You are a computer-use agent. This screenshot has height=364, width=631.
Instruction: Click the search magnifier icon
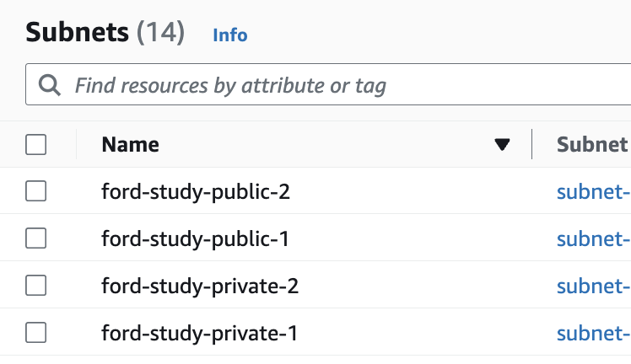point(50,85)
